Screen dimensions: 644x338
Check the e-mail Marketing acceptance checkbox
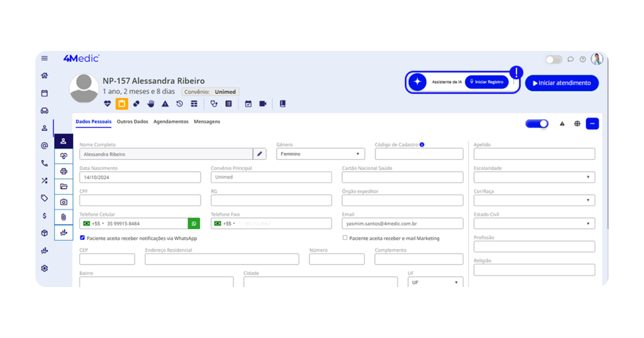coord(345,238)
